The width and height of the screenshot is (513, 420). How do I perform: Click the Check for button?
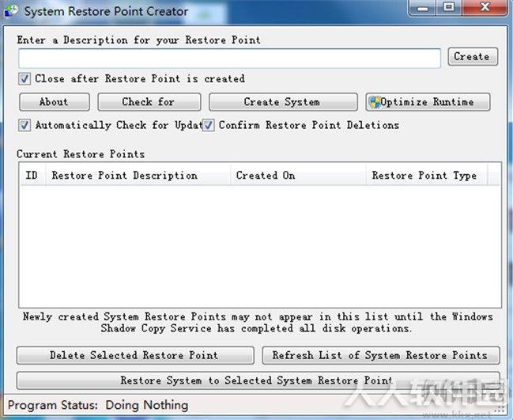[149, 102]
